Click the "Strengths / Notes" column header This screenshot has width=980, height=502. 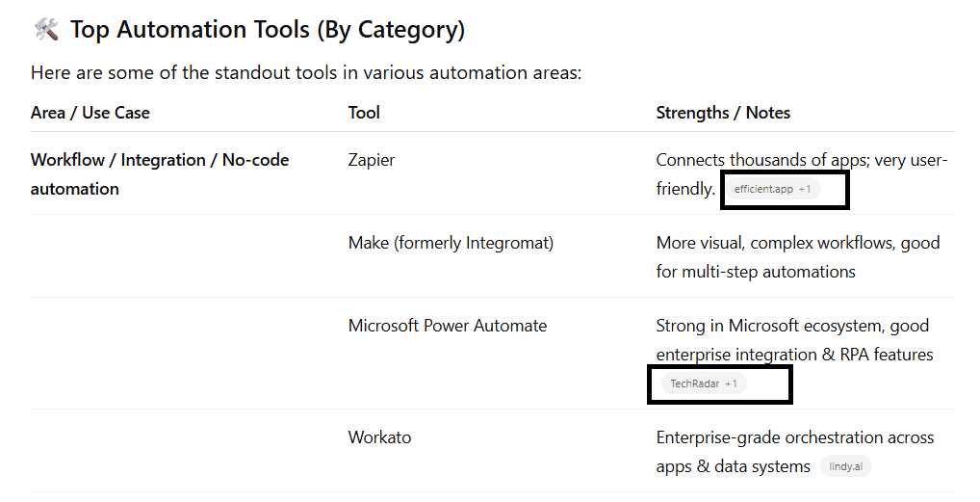(723, 113)
